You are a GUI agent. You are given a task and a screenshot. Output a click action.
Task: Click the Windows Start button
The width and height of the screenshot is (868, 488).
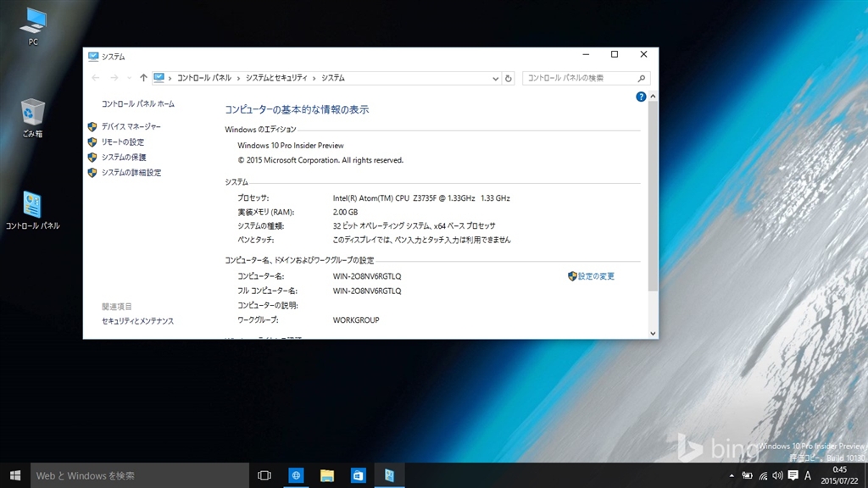pyautogui.click(x=15, y=475)
